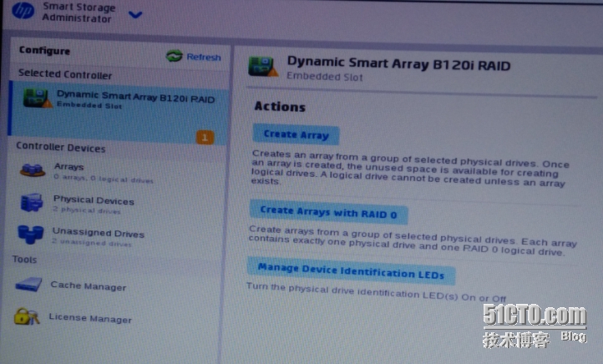Screen dimensions: 603x364
Task: Click the Arrays disk stack icon
Action: 33,170
